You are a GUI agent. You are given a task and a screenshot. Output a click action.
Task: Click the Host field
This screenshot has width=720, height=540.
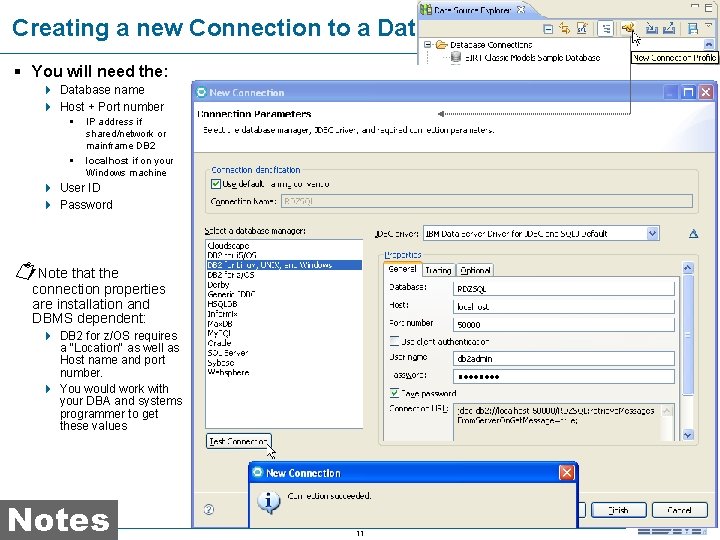click(x=564, y=307)
